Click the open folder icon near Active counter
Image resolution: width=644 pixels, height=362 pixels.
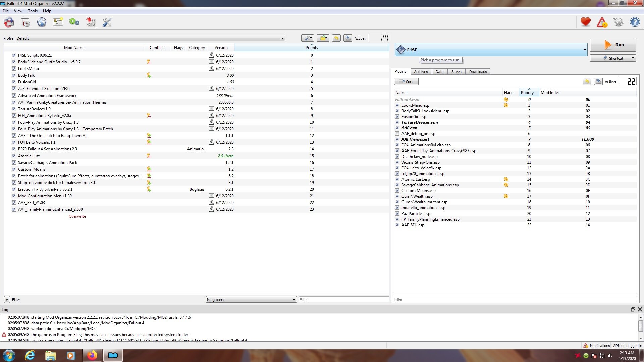323,38
